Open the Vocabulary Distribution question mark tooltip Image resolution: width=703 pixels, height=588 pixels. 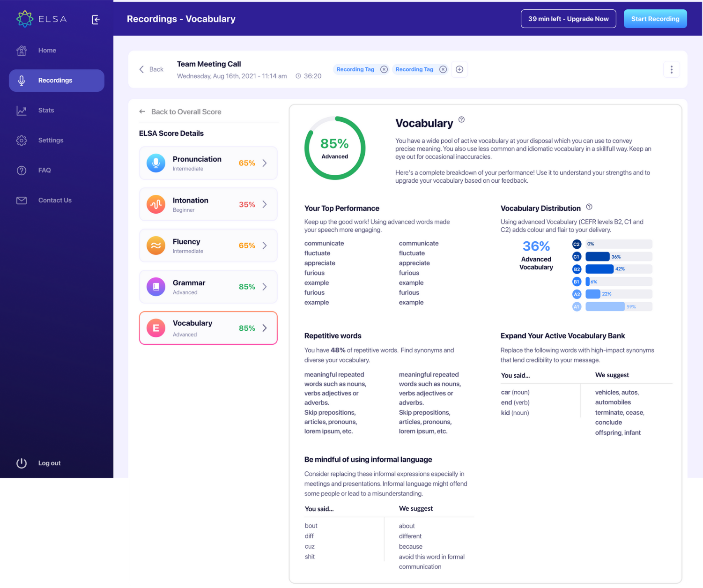tap(589, 207)
